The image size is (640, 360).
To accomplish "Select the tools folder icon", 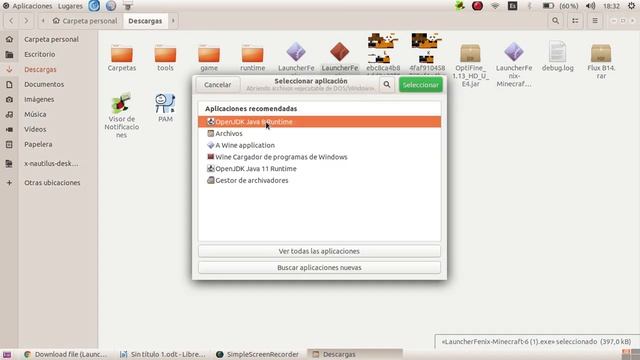I will (x=165, y=53).
